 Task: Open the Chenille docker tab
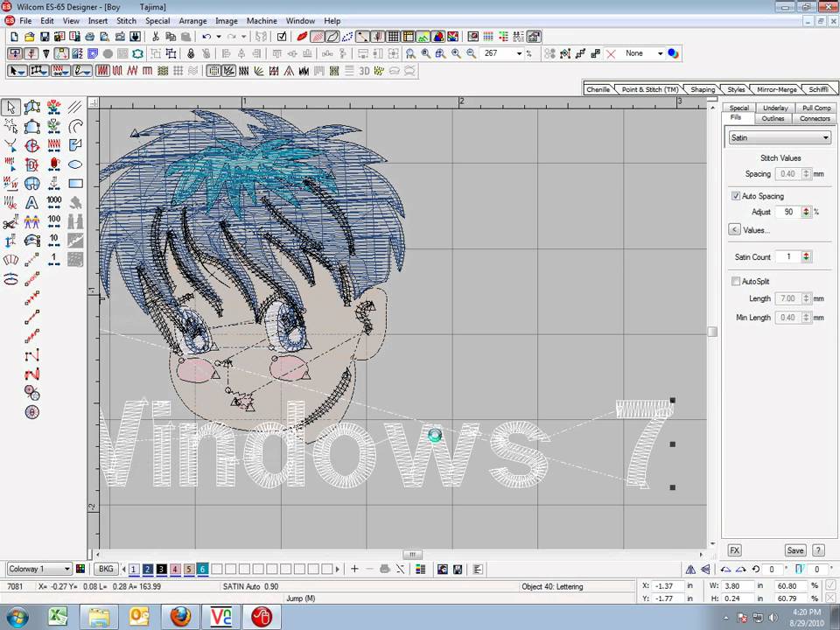pos(598,89)
